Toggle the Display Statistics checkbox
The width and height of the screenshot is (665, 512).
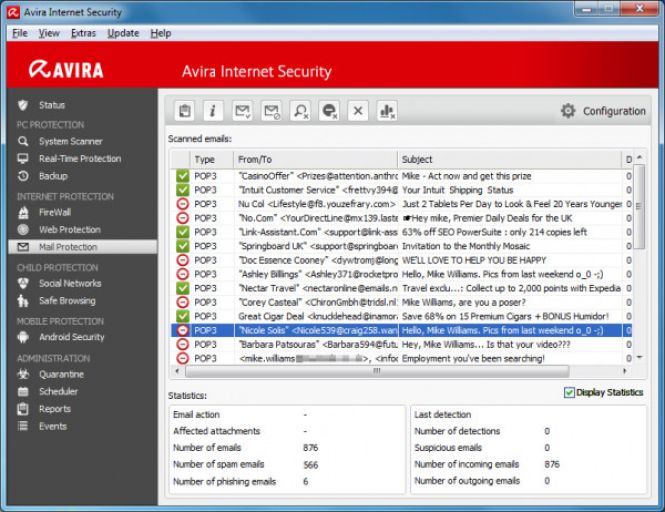point(569,392)
